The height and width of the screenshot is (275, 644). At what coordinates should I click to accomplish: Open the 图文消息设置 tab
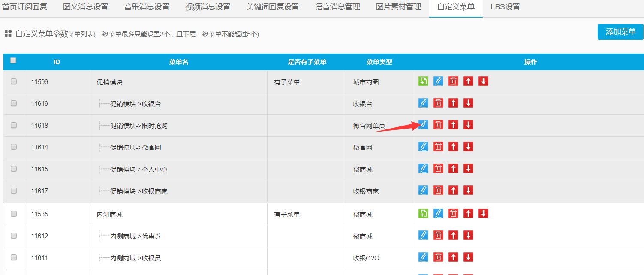pos(85,7)
